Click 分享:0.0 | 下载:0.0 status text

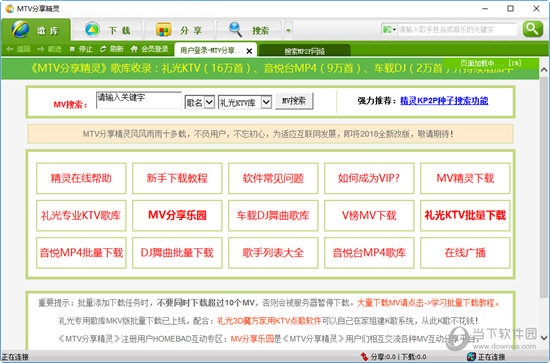coord(398,357)
